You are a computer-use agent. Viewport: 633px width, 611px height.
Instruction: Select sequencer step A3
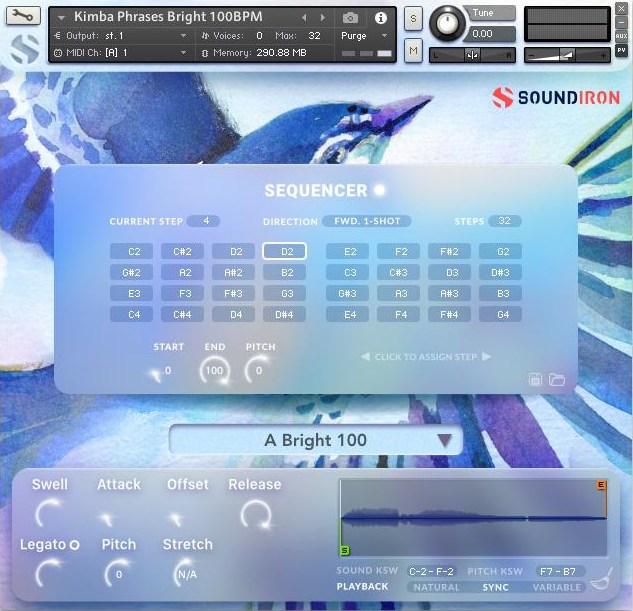(x=398, y=293)
